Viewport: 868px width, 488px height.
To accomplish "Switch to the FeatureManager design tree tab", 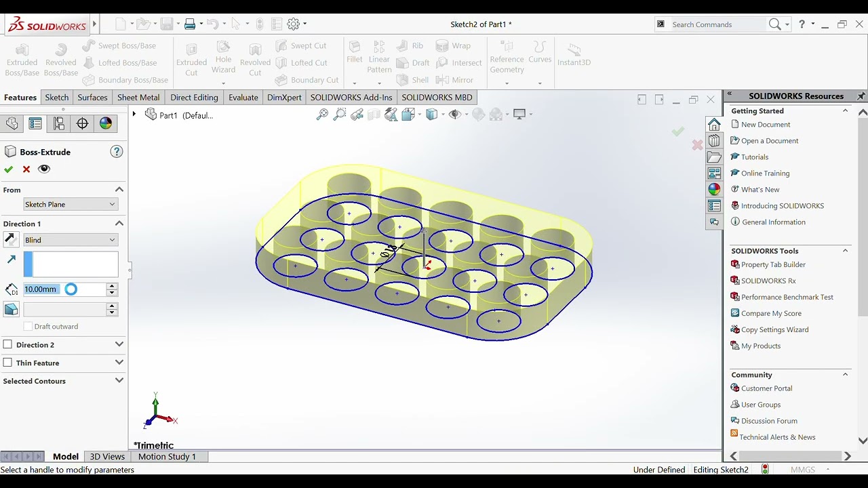I will [x=12, y=123].
